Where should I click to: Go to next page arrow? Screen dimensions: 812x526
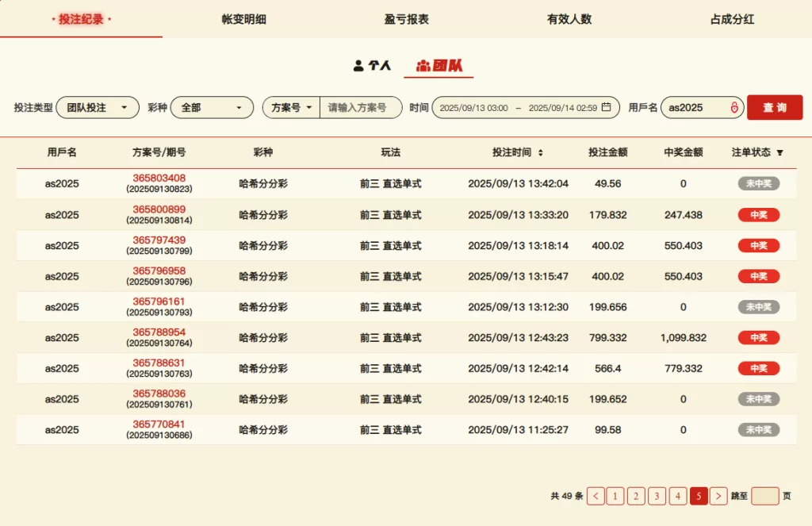pyautogui.click(x=718, y=496)
